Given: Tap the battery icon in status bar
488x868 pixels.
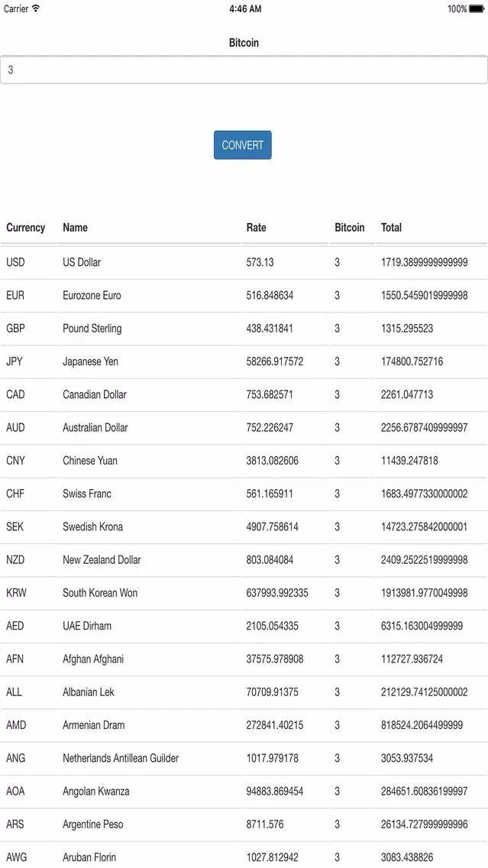Looking at the screenshot, I should pyautogui.click(x=477, y=9).
